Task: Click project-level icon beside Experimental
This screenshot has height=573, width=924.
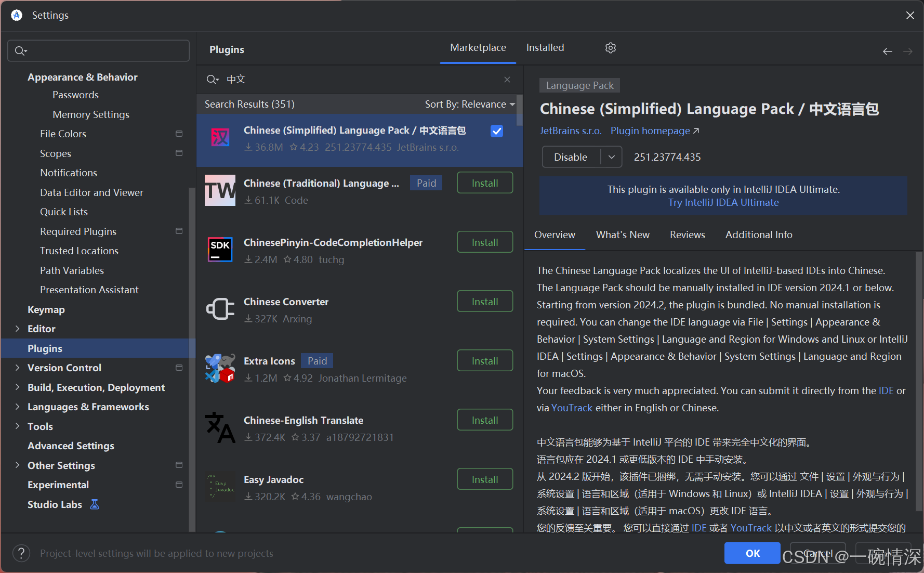Action: [x=179, y=485]
